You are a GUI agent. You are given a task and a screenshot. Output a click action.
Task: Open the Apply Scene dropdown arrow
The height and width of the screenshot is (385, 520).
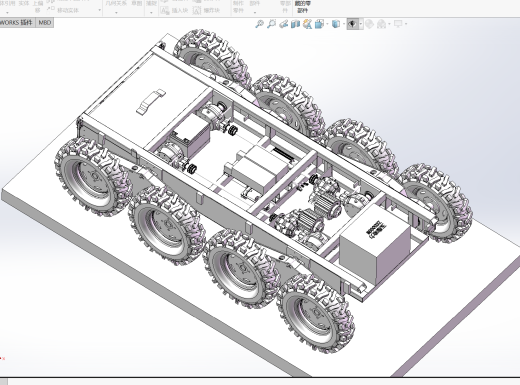pos(389,24)
